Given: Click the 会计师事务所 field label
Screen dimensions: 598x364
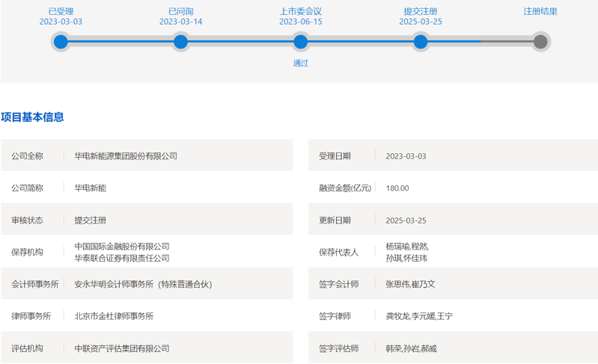Looking at the screenshot, I should [x=34, y=284].
